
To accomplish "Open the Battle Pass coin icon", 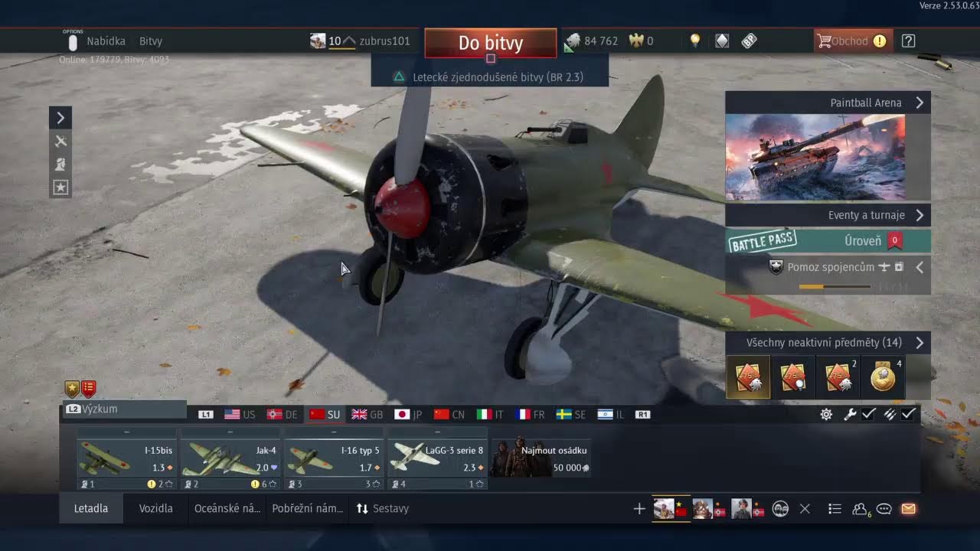I will click(x=750, y=41).
